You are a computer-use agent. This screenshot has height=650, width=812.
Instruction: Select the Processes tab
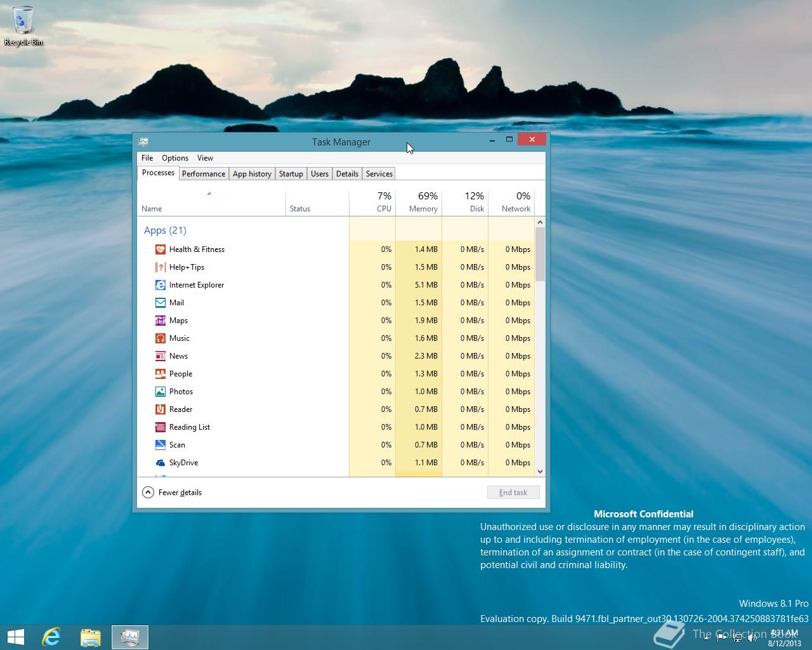(158, 173)
